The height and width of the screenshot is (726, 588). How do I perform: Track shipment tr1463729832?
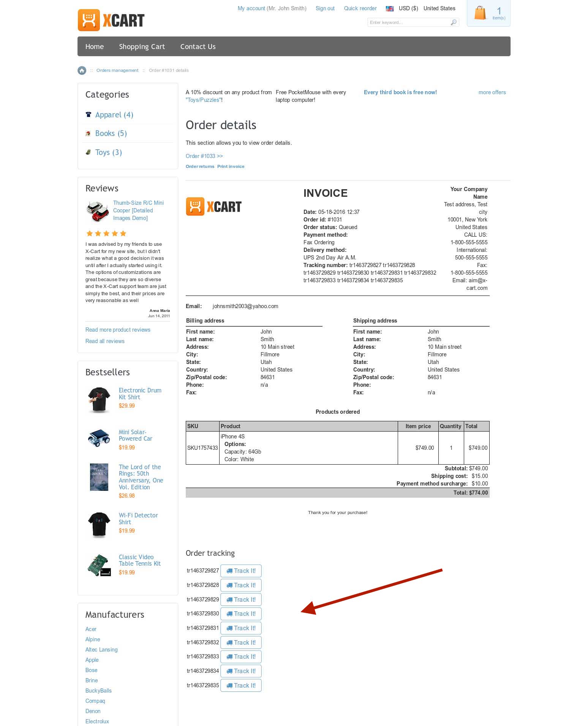click(x=241, y=642)
